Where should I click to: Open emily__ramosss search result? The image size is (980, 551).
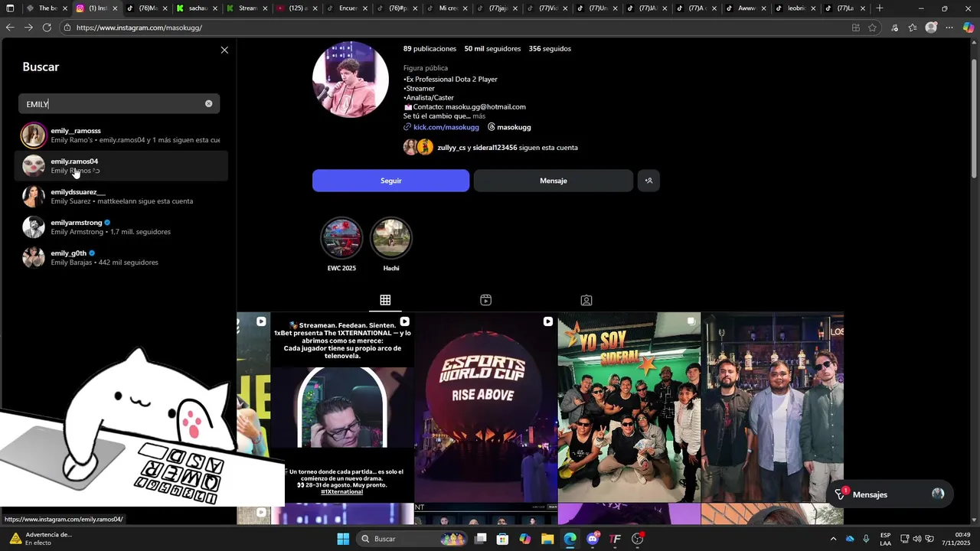click(x=121, y=135)
